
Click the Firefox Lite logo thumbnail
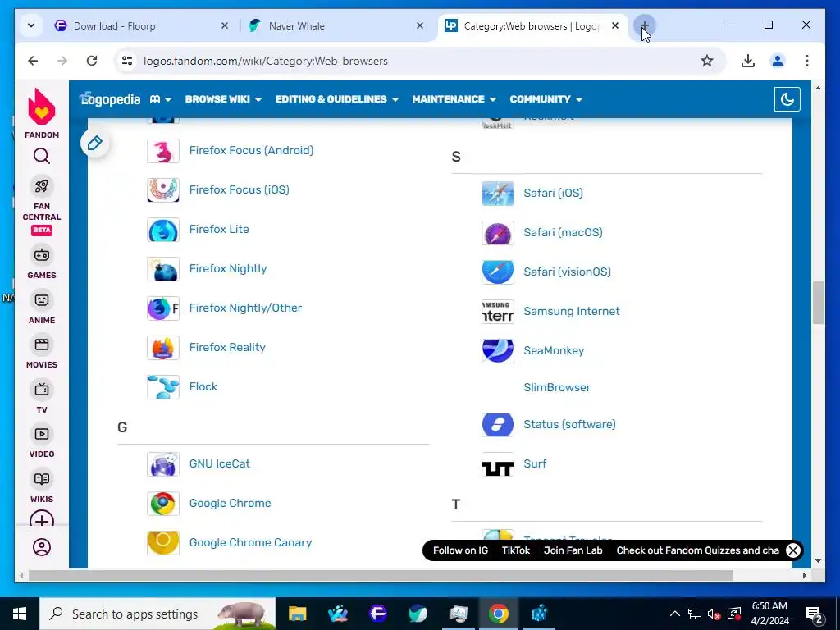[163, 230]
